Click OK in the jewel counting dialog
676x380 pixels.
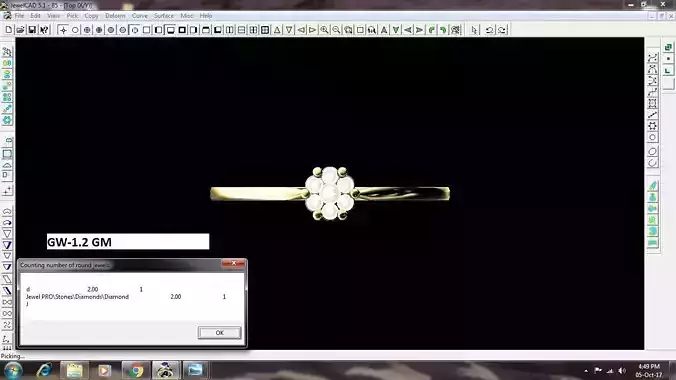[x=219, y=333]
